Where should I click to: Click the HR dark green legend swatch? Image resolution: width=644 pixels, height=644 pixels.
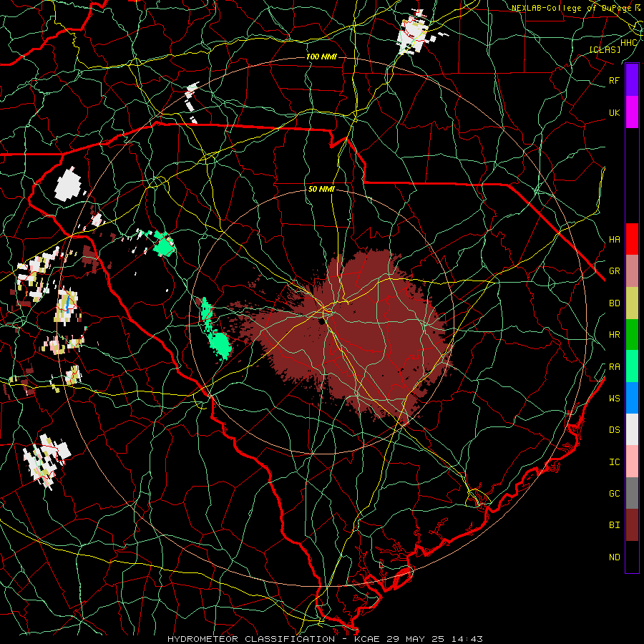pyautogui.click(x=632, y=335)
